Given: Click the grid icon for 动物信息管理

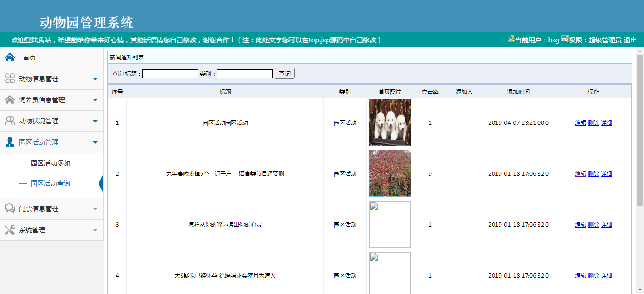Looking at the screenshot, I should 10,79.
